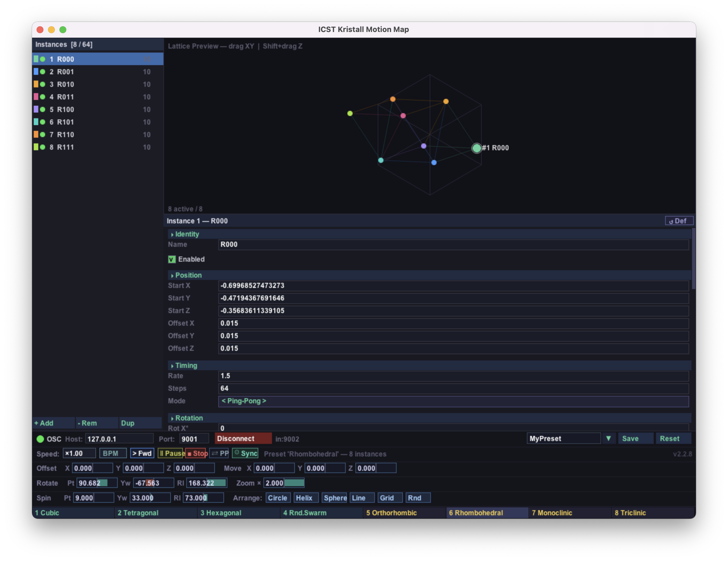Image resolution: width=728 pixels, height=561 pixels.
Task: Click the green status dot of R101
Action: click(x=43, y=122)
